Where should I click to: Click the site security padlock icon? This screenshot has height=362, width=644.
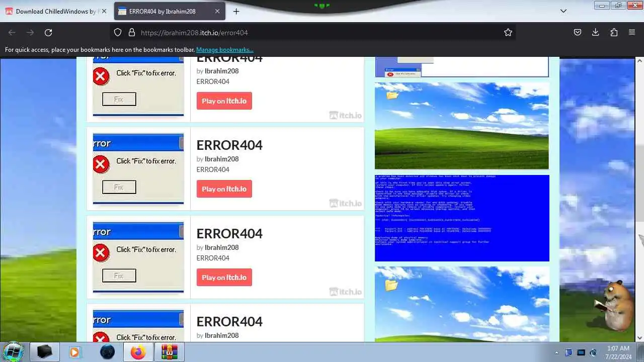click(x=132, y=32)
